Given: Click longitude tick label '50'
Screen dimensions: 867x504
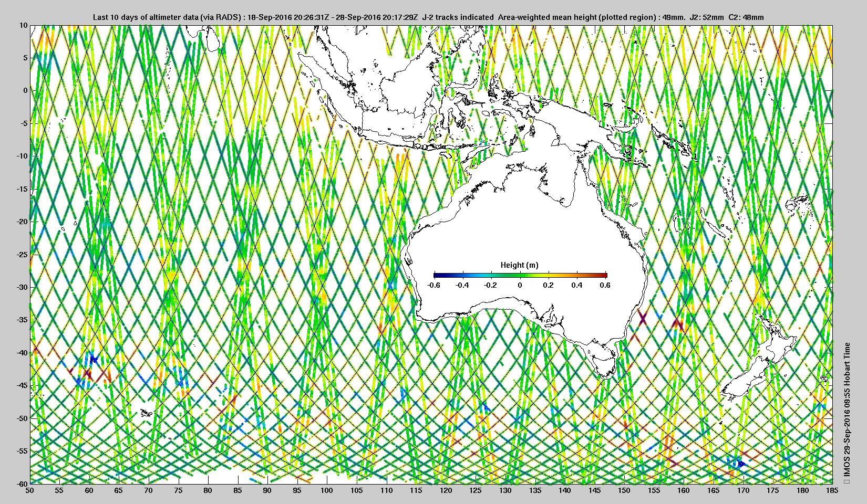Looking at the screenshot, I should pyautogui.click(x=30, y=490).
